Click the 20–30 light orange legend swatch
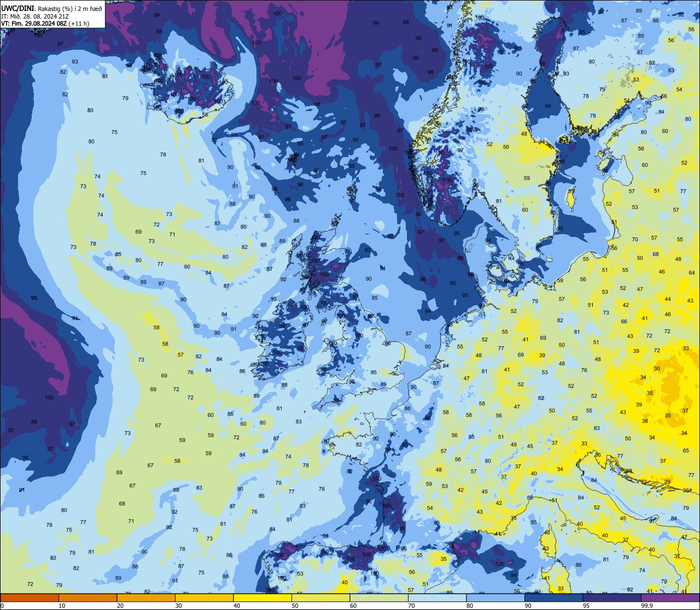The height and width of the screenshot is (610, 700). pyautogui.click(x=146, y=598)
